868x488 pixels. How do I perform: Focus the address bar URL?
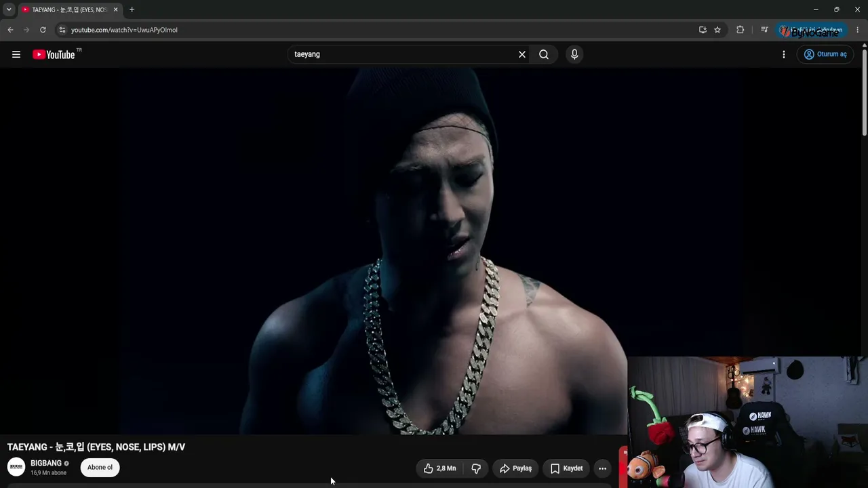(124, 30)
